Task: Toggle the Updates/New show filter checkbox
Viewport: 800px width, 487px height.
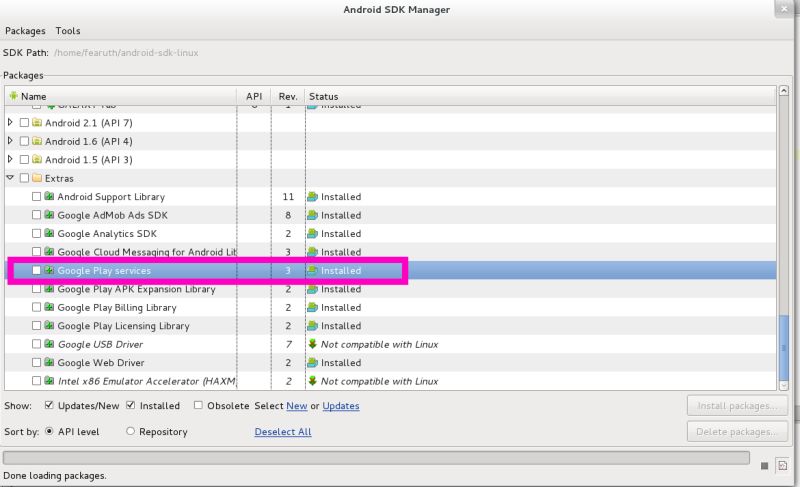Action: (49, 405)
